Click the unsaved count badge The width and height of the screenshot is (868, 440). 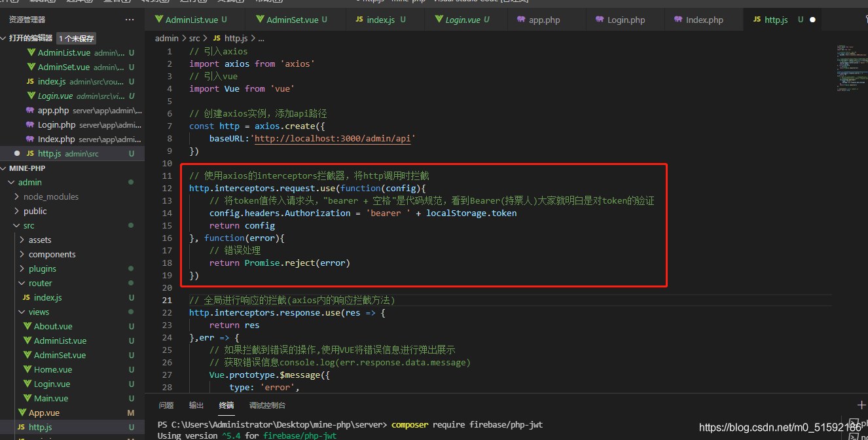click(x=77, y=39)
